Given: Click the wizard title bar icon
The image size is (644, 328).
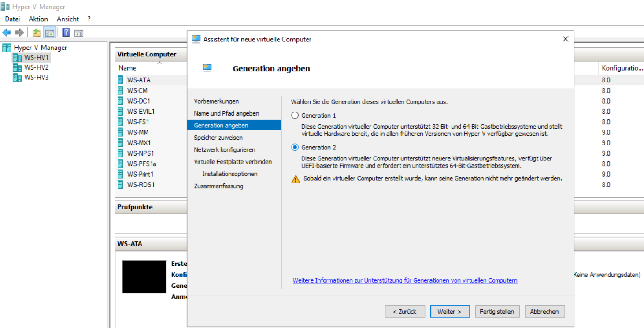Looking at the screenshot, I should point(196,39).
